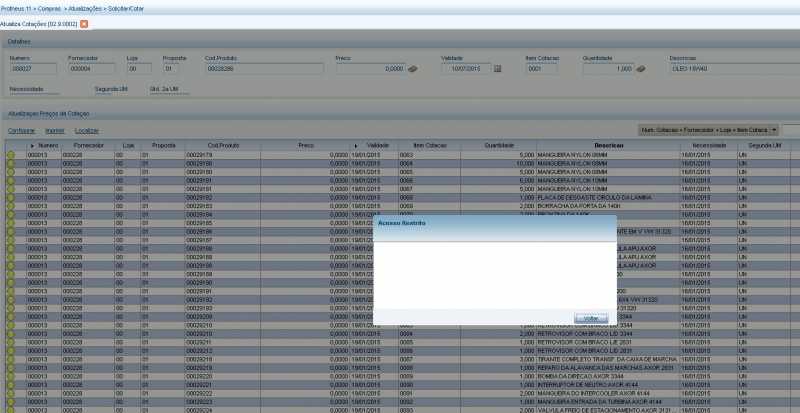
Task: Select Item Cotacao cell 0067
Action: pyautogui.click(x=430, y=189)
